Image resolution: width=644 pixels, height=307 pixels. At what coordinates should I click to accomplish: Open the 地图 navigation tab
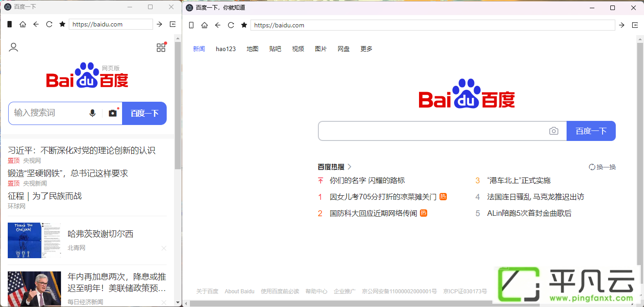253,49
